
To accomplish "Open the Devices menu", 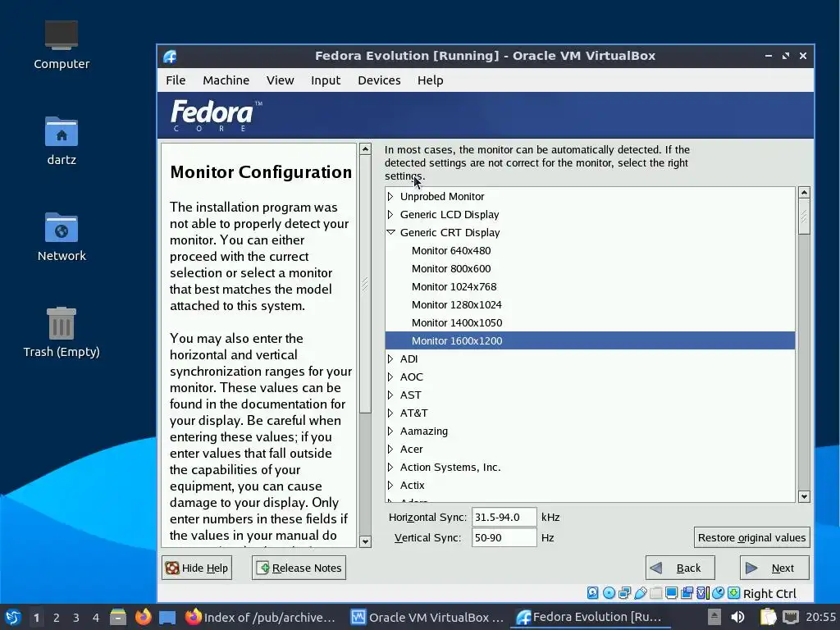I will 379,80.
